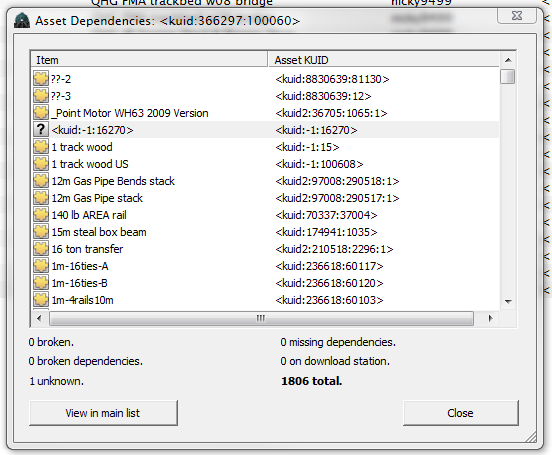
Task: Click the Trainz icon in the dialog title bar
Action: [x=22, y=20]
